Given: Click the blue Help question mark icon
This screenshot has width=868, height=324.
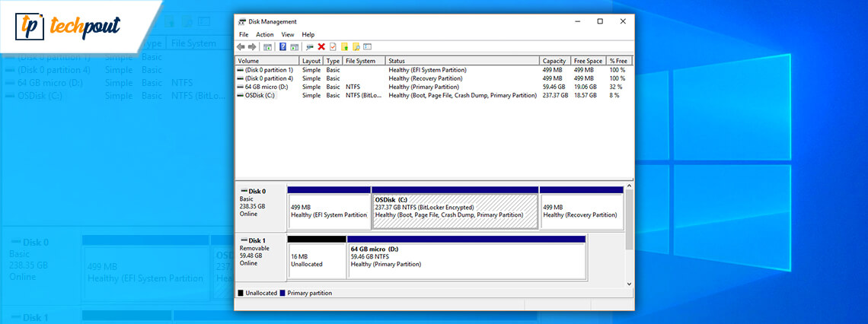Looking at the screenshot, I should click(x=282, y=46).
